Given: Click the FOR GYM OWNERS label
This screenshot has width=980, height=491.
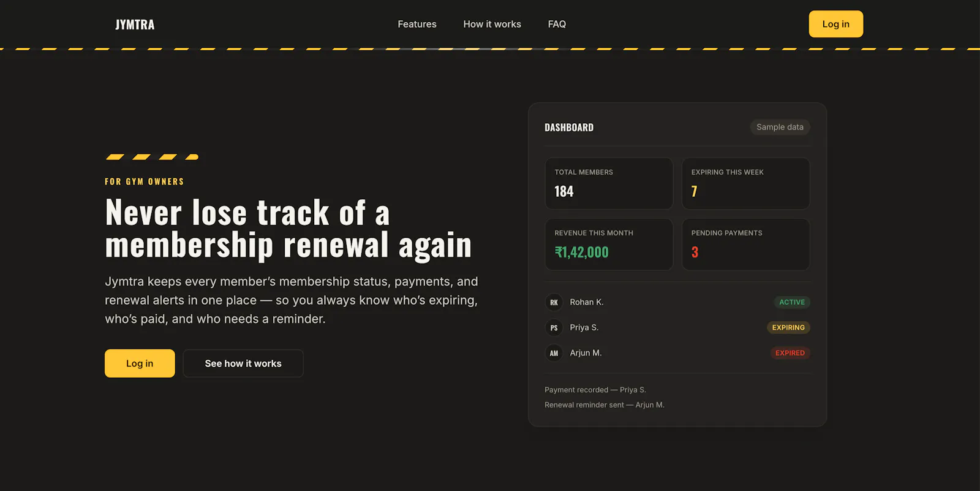Looking at the screenshot, I should tap(145, 181).
